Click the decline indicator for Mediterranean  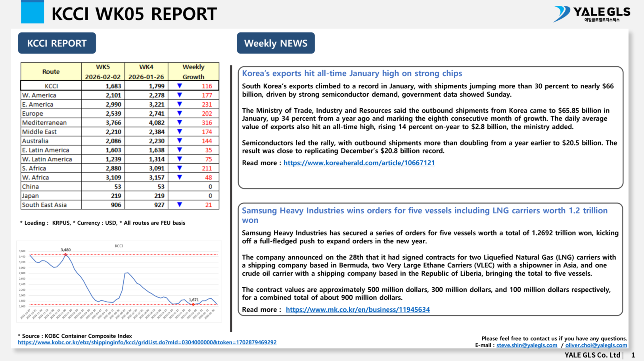coord(180,122)
